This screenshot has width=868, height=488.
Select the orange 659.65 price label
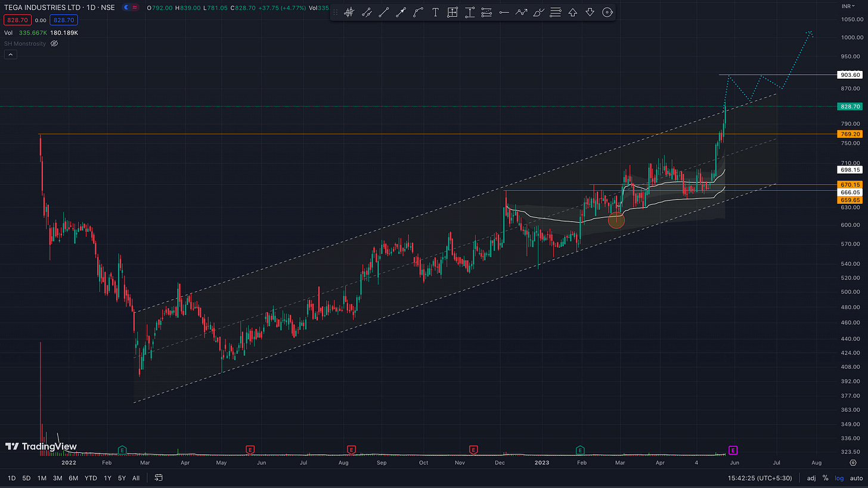pos(850,200)
